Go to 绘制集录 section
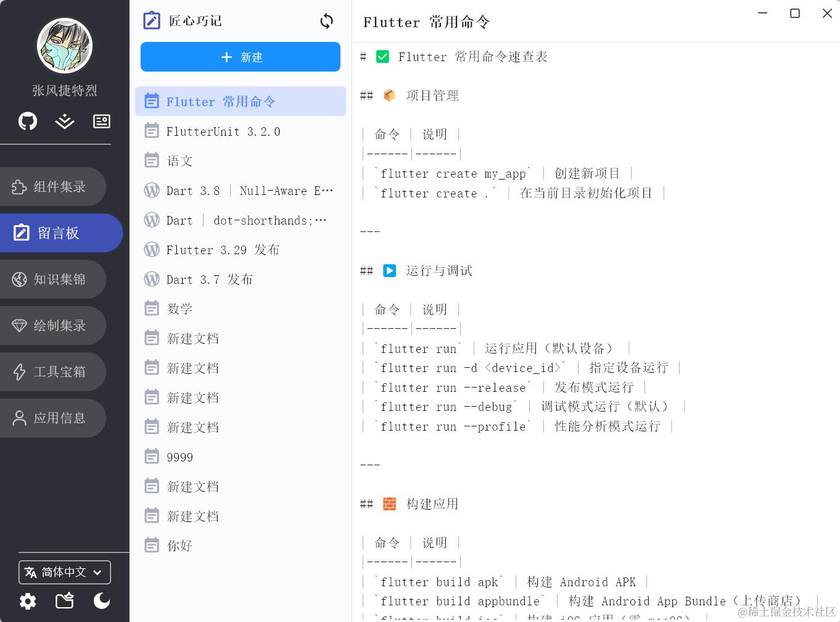The image size is (840, 622). 53,325
